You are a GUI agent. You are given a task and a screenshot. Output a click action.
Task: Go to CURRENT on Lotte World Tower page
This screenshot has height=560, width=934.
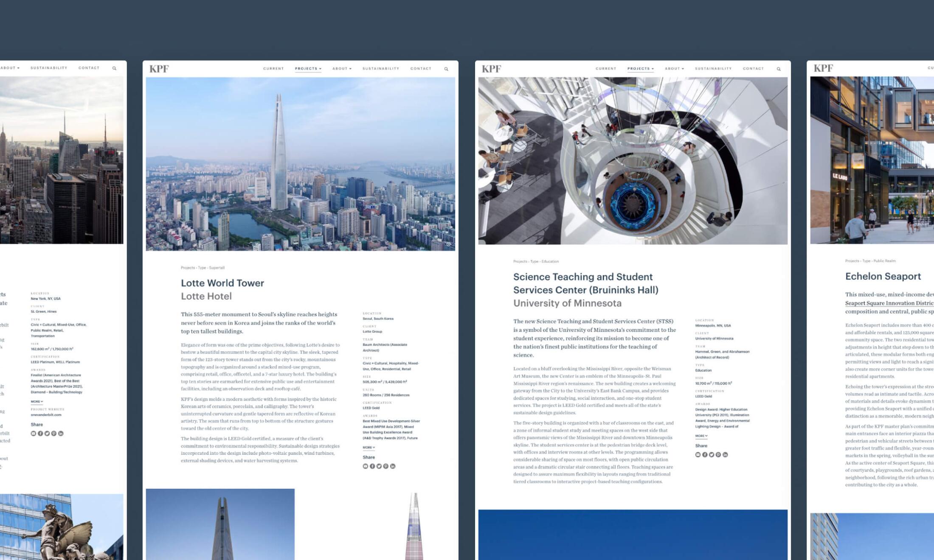(x=273, y=69)
